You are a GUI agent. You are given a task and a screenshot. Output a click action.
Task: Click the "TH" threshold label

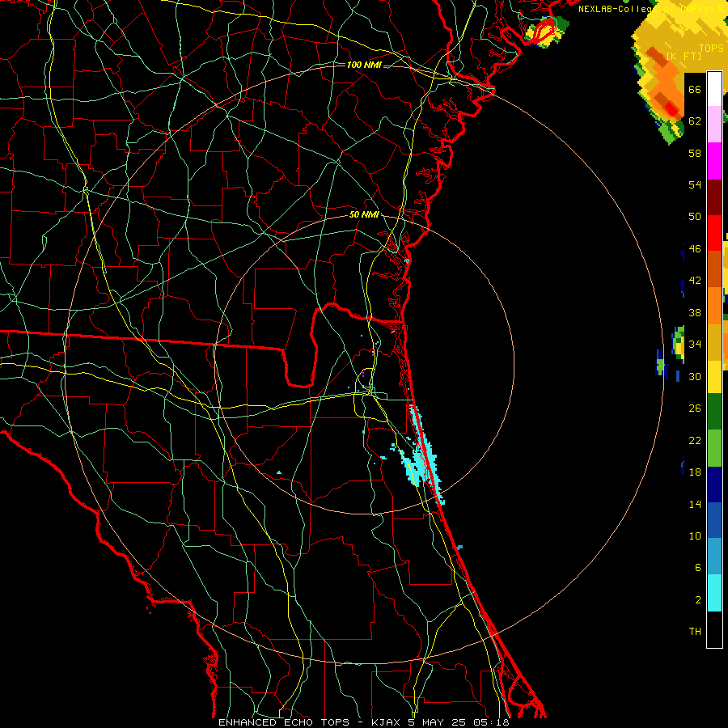[695, 632]
